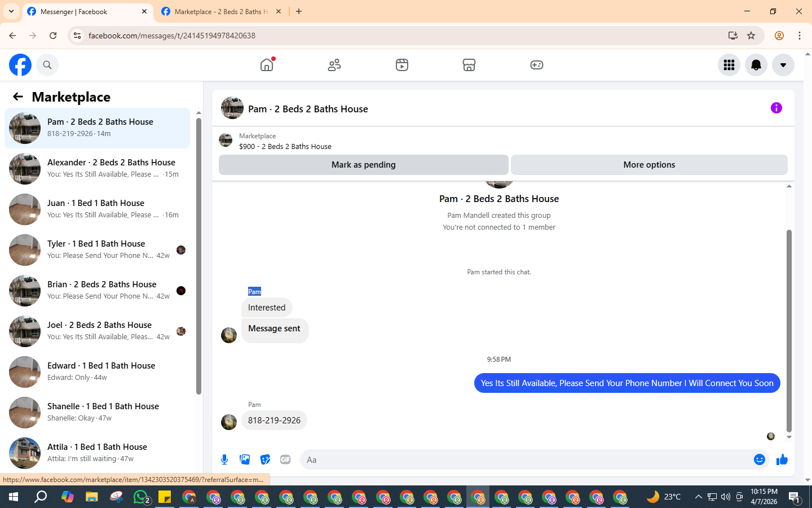Click the chat header house thumbnail
Image resolution: width=812 pixels, height=508 pixels.
tap(232, 108)
